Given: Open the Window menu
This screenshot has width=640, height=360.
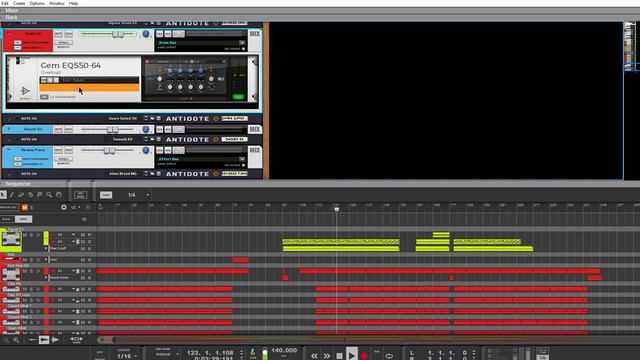Looking at the screenshot, I should 56,3.
